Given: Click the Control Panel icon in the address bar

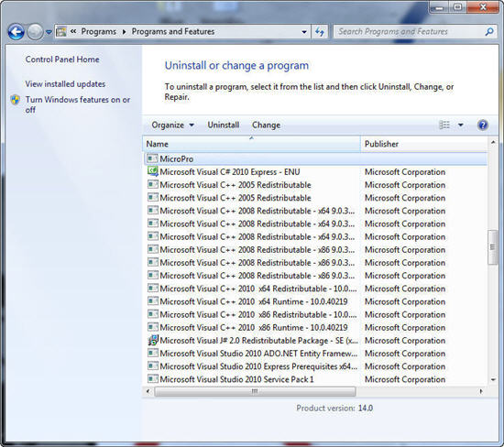Looking at the screenshot, I should tap(61, 32).
